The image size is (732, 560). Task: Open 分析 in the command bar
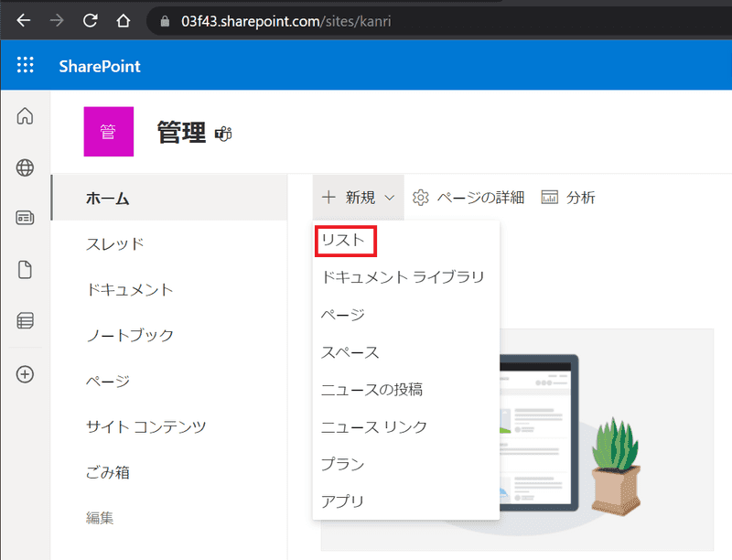click(568, 198)
